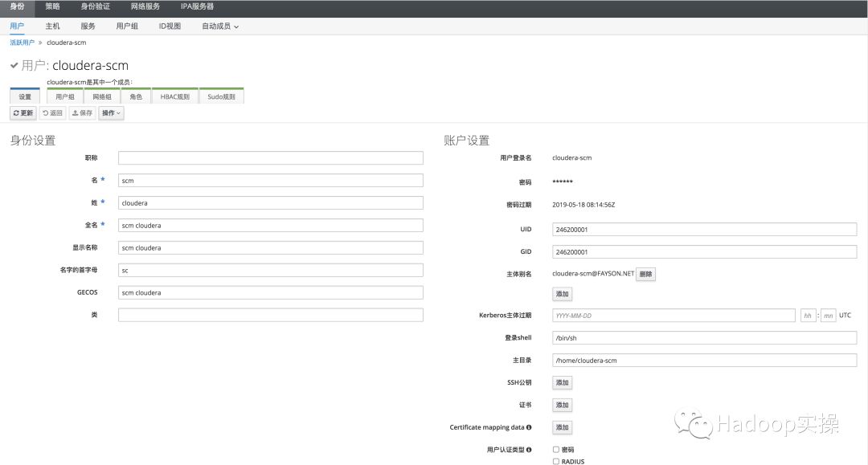Focus the 主目录 field

pos(704,361)
